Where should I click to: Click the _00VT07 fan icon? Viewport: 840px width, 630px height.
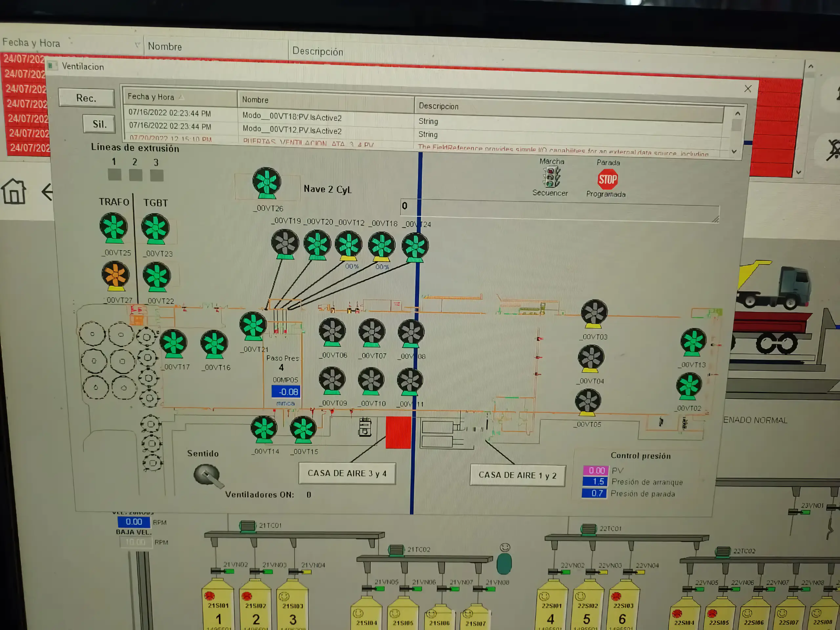coord(371,333)
